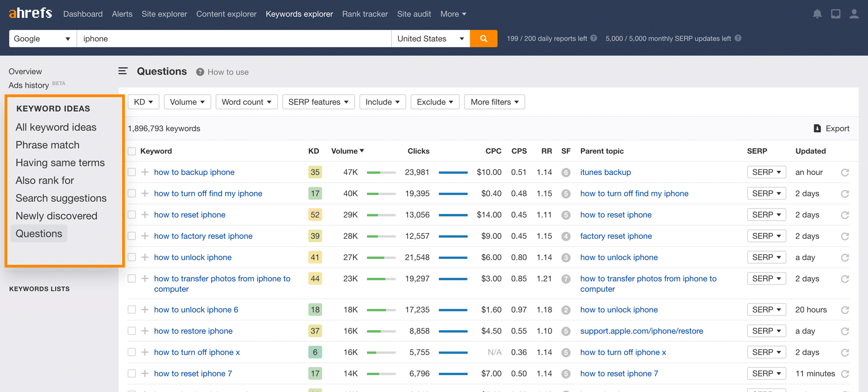Image resolution: width=868 pixels, height=392 pixels.
Task: Click the Export file icon
Action: pyautogui.click(x=817, y=129)
